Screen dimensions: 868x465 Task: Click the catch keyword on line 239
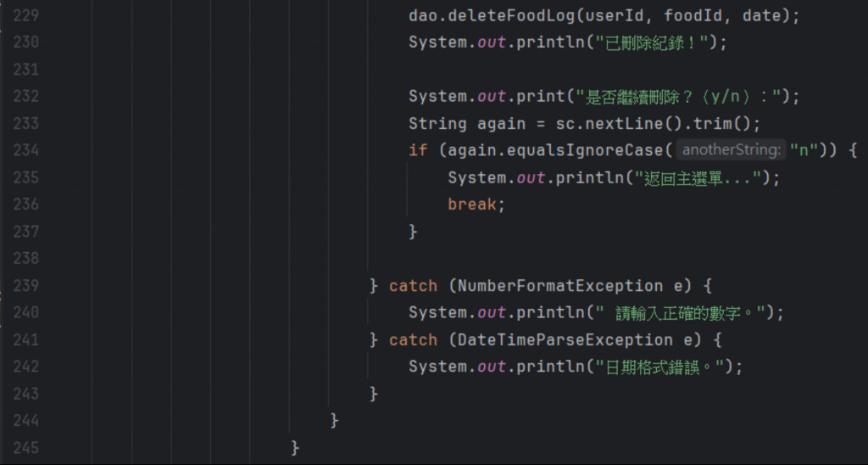(x=413, y=286)
